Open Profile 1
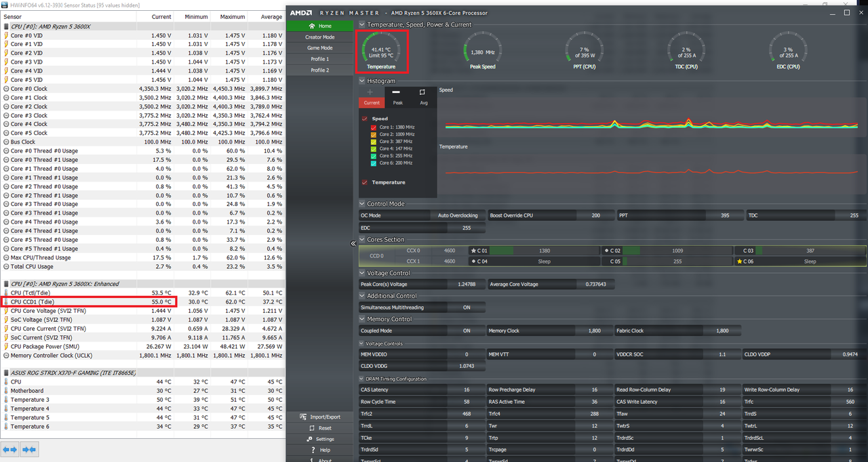 click(x=319, y=59)
